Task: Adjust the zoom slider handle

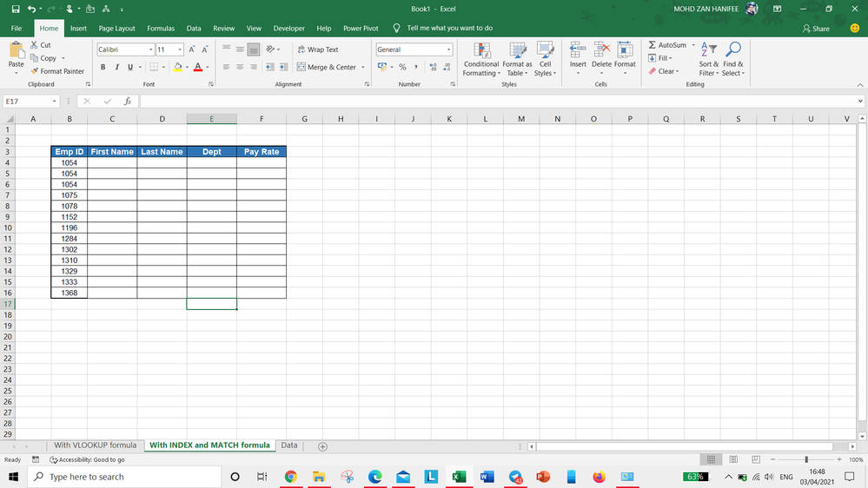Action: coord(806,460)
